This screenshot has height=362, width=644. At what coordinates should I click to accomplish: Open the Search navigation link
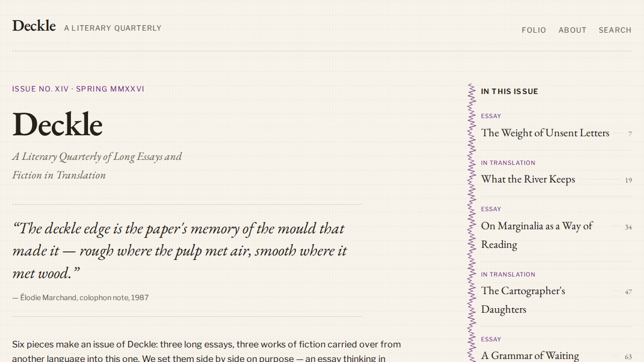click(x=615, y=30)
